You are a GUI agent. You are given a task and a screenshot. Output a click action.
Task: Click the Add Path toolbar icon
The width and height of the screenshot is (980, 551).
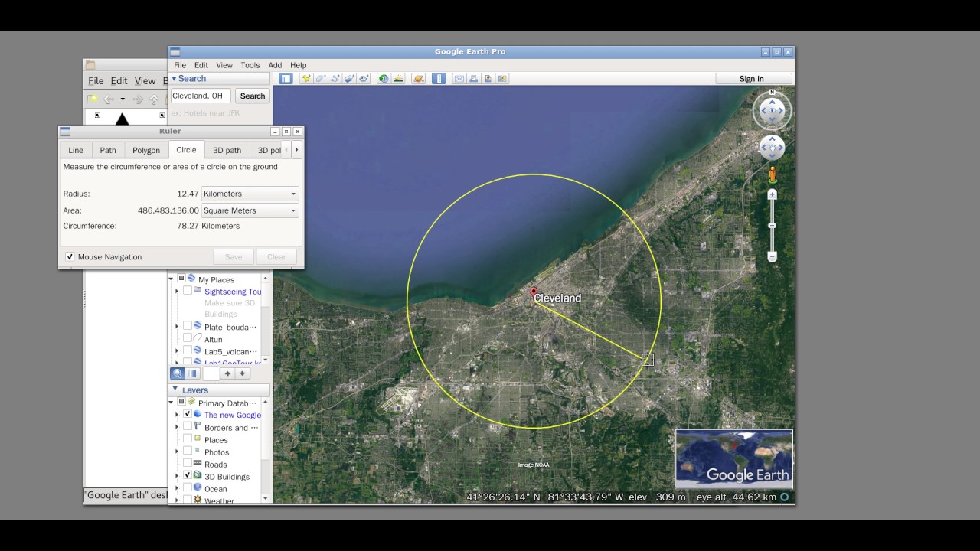pos(335,78)
